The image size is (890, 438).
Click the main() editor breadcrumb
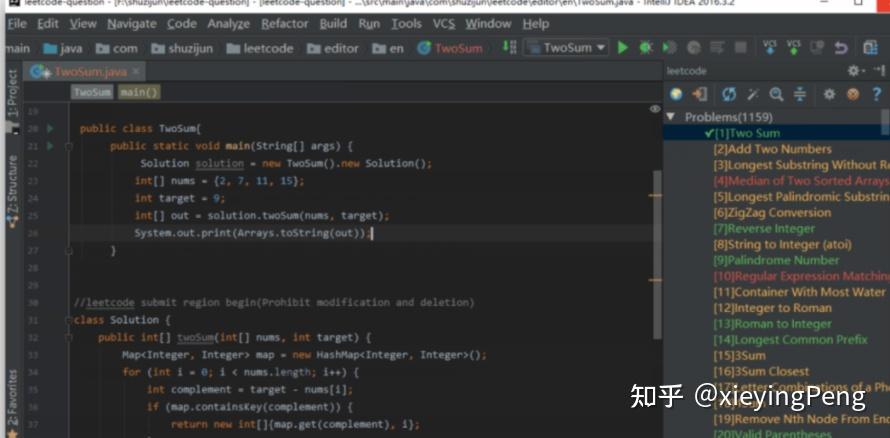[x=139, y=92]
